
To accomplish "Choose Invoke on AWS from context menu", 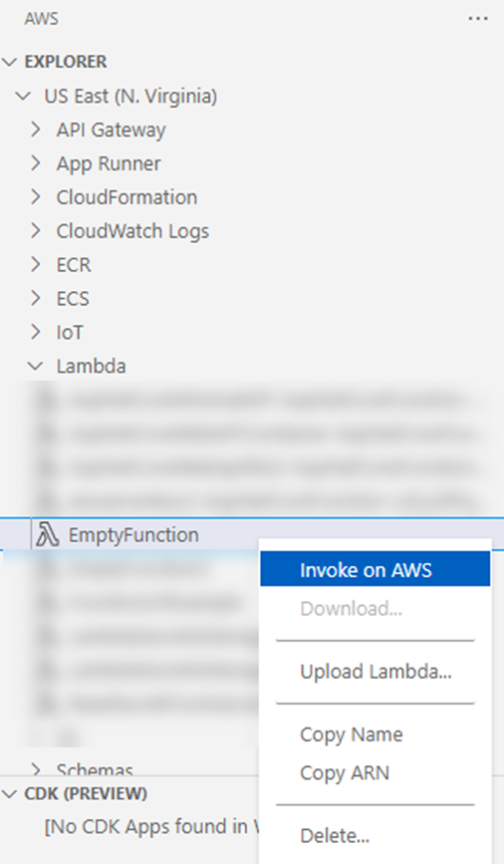I will pyautogui.click(x=376, y=570).
